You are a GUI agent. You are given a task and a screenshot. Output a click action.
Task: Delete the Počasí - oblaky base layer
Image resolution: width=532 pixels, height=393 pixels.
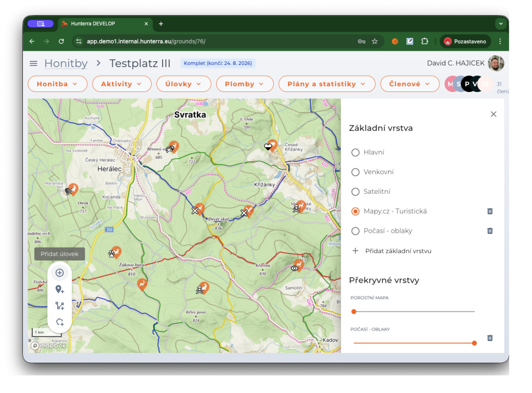click(489, 231)
